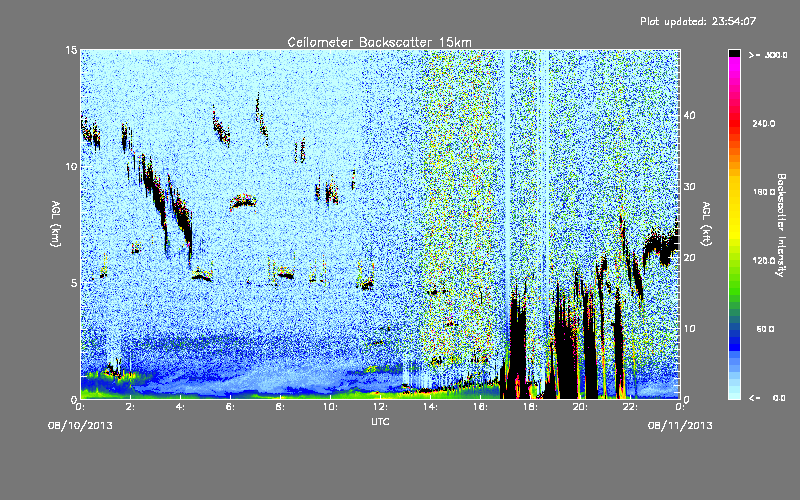Viewport: 800px width, 500px height.
Task: Click the 15 tick label on km axis
Action: tap(71, 50)
